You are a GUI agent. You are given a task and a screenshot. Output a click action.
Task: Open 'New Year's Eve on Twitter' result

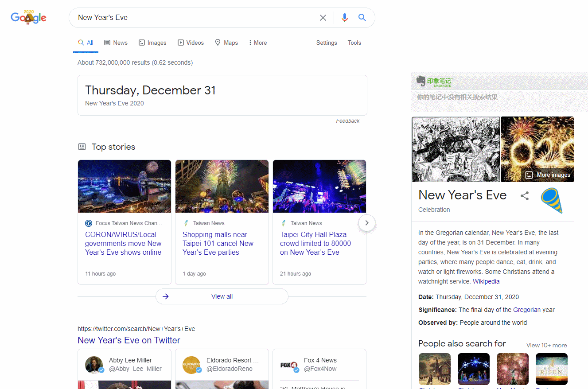(x=129, y=340)
